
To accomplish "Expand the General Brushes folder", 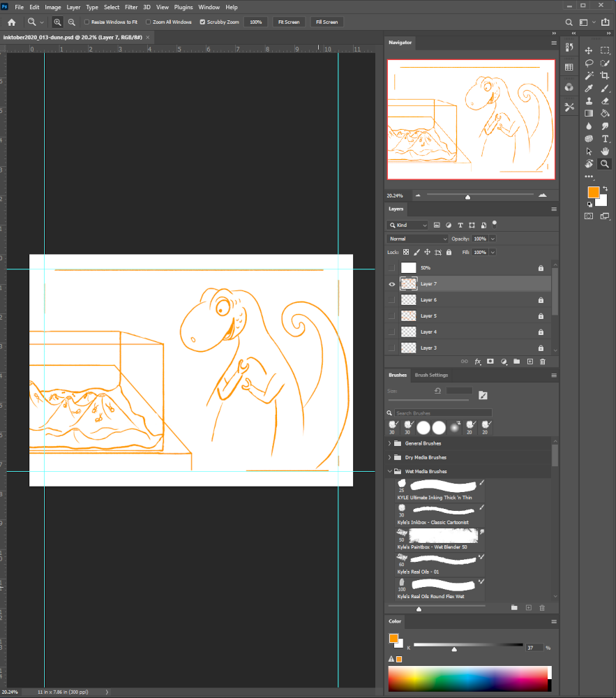I will (389, 443).
